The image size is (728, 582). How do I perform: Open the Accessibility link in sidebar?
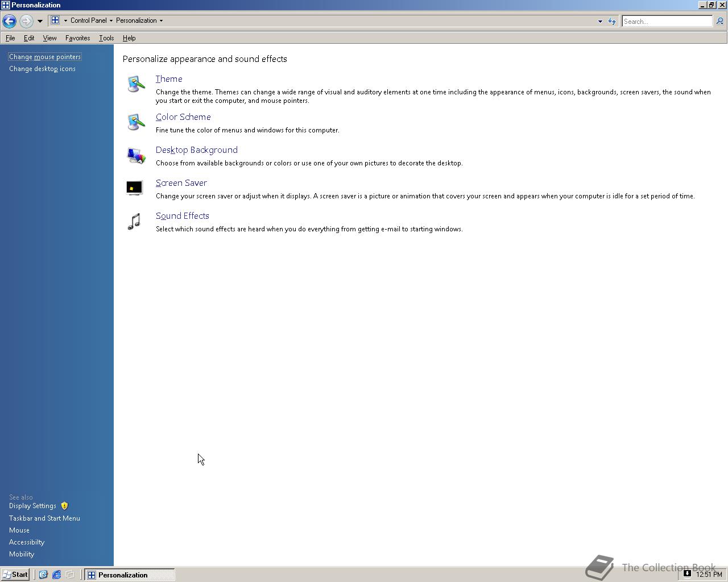[27, 542]
